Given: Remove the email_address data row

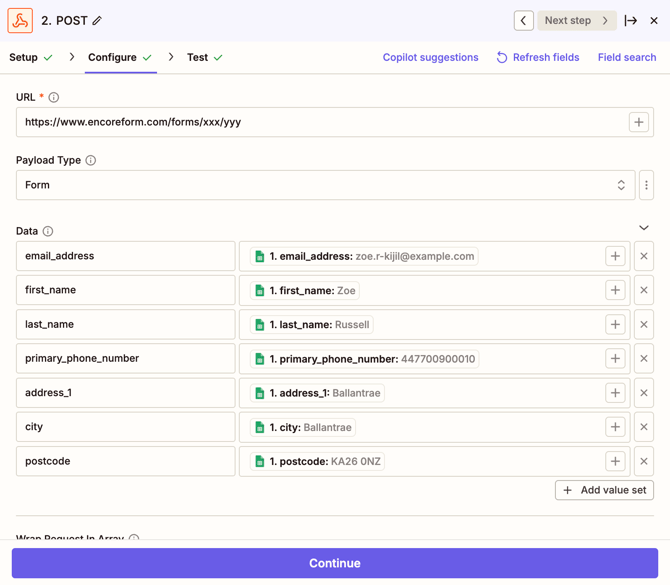Looking at the screenshot, I should (x=644, y=256).
